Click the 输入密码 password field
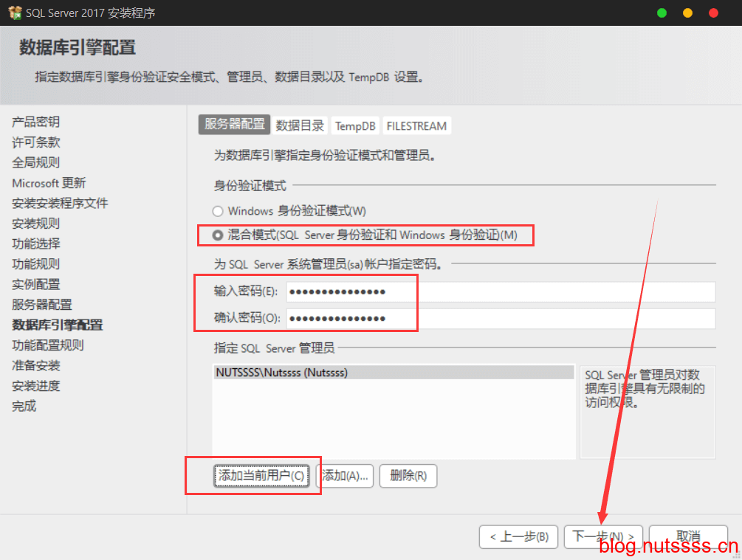 (x=501, y=292)
